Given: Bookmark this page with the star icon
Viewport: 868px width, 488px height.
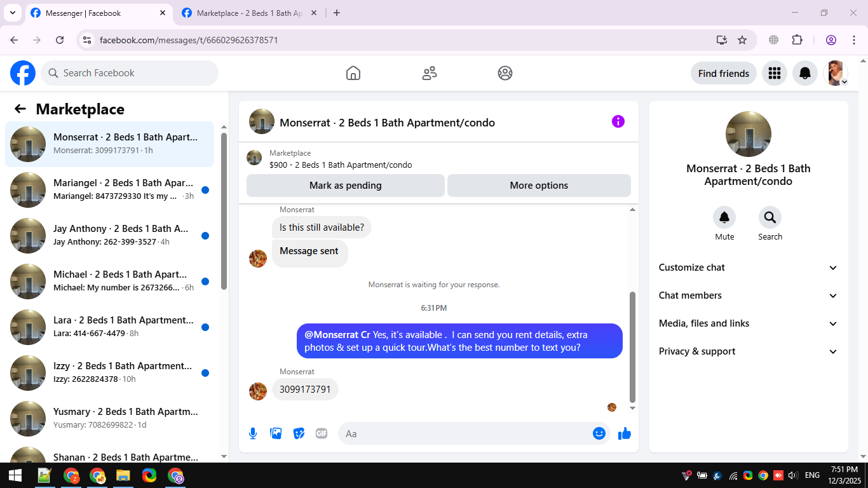Looking at the screenshot, I should click(742, 40).
